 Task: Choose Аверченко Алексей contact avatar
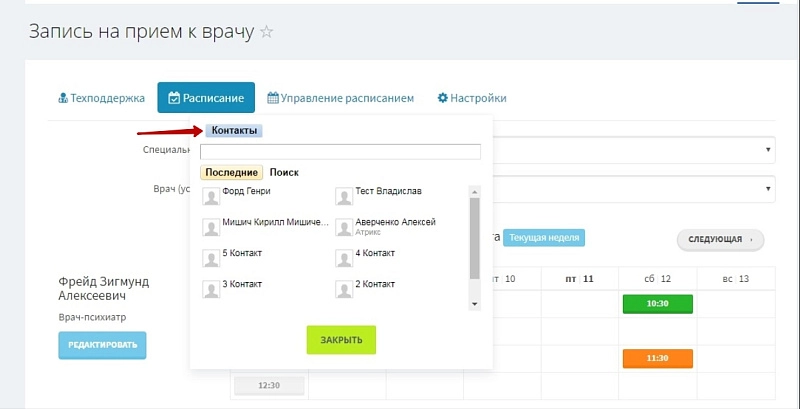(344, 227)
